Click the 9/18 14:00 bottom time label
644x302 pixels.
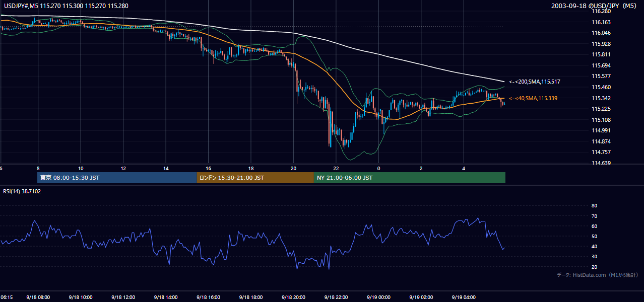click(x=166, y=297)
